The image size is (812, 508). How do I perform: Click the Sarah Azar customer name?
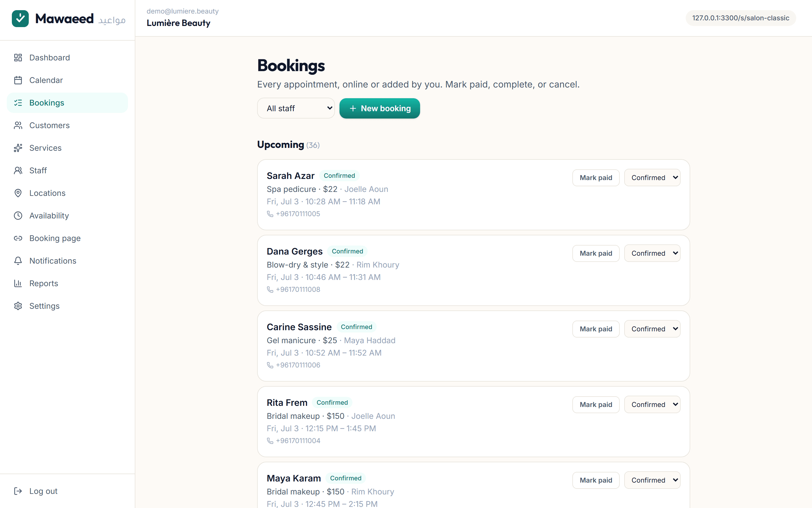[291, 176]
